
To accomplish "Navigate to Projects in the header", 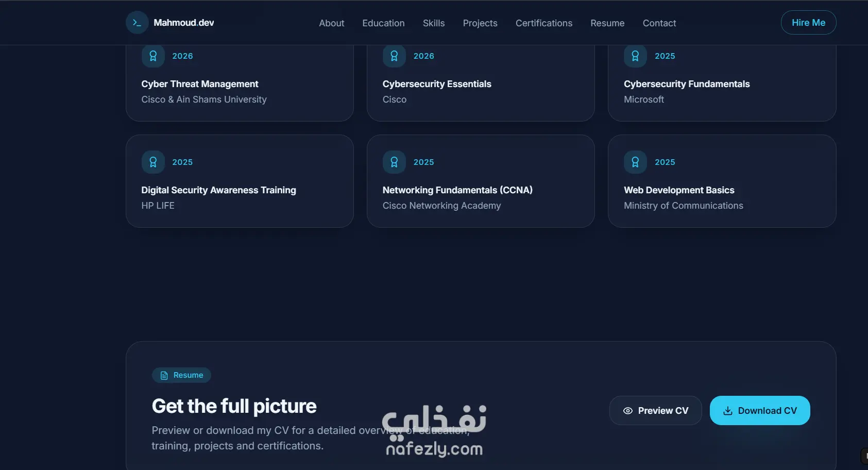I will click(x=480, y=23).
